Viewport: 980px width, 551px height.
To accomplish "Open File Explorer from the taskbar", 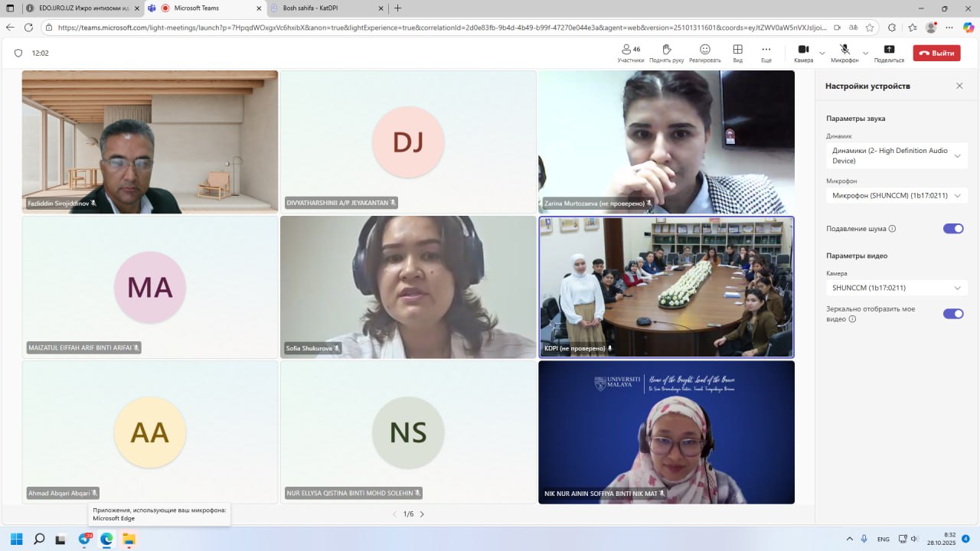I will [129, 539].
